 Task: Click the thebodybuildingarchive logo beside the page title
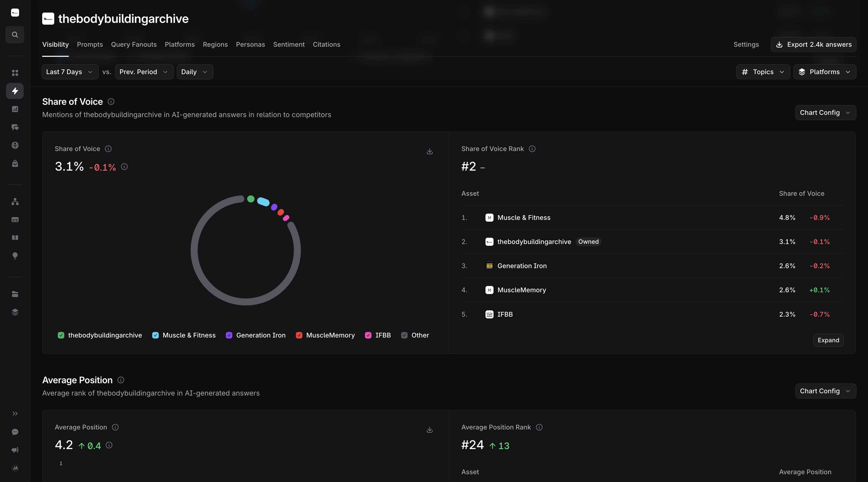48,19
